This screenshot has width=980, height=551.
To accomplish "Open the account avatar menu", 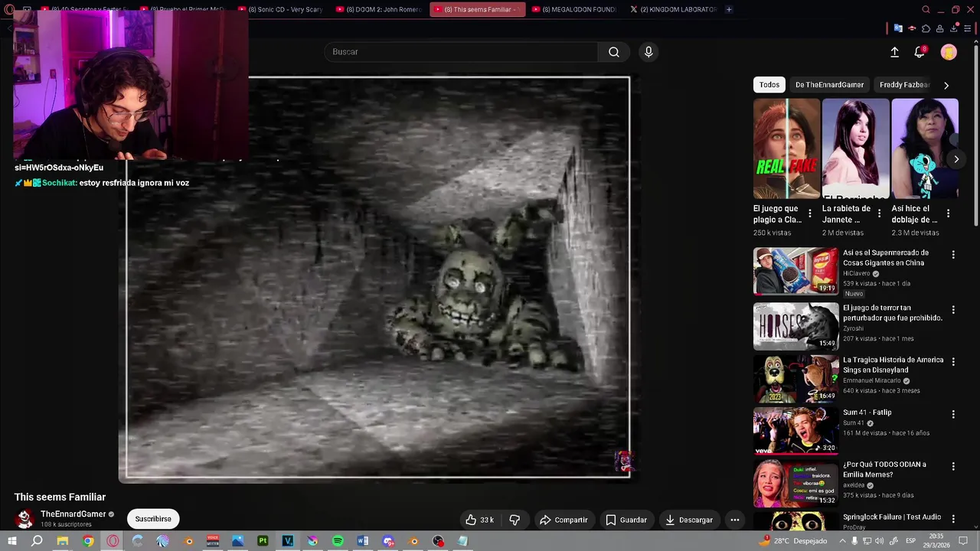I will coord(949,52).
